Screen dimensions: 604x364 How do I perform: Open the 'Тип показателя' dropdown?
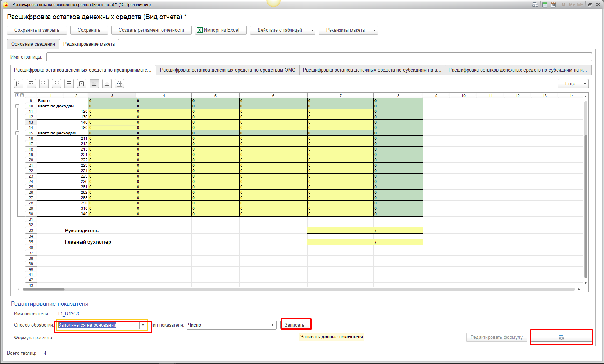(272, 325)
